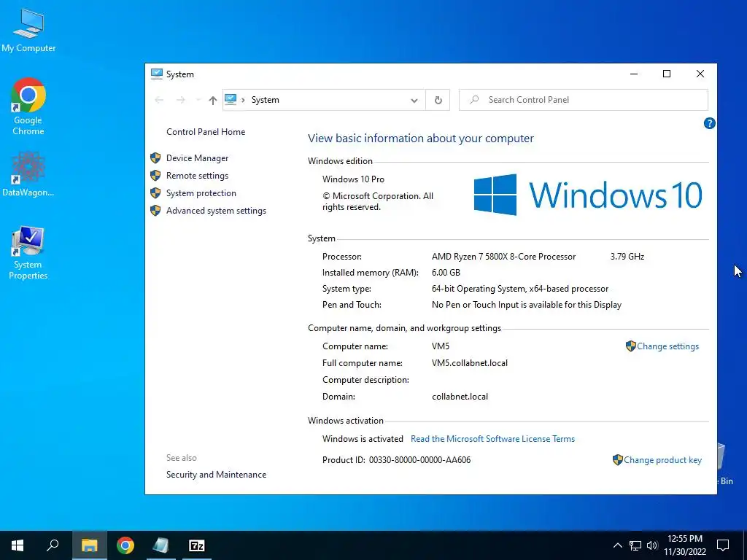Open the taskbar clock and date
Image resolution: width=747 pixels, height=560 pixels.
pos(685,545)
